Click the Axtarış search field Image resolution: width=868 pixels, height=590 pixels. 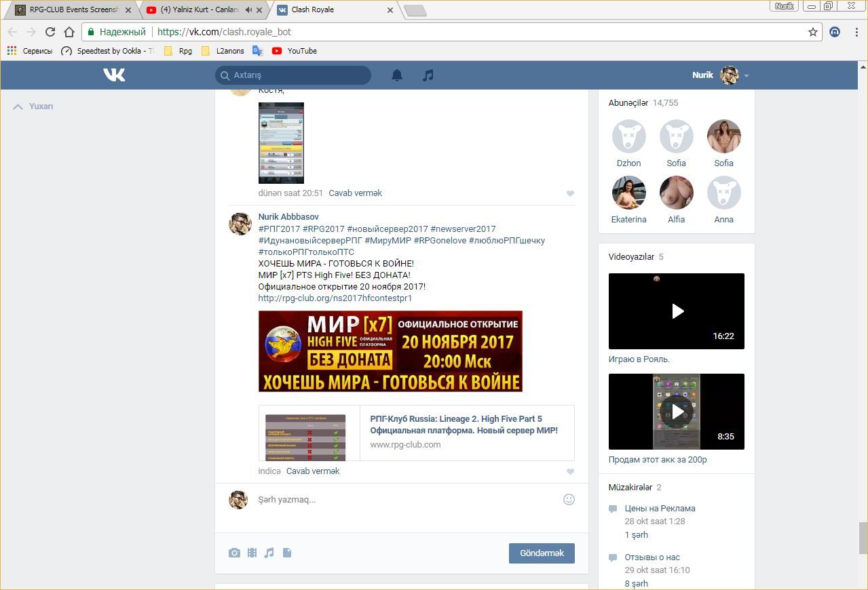click(x=293, y=75)
